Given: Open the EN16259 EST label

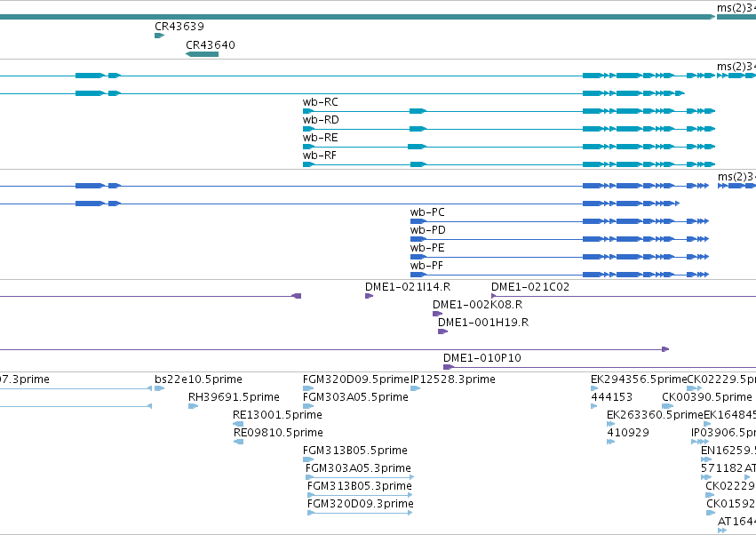Looking at the screenshot, I should pos(728,451).
